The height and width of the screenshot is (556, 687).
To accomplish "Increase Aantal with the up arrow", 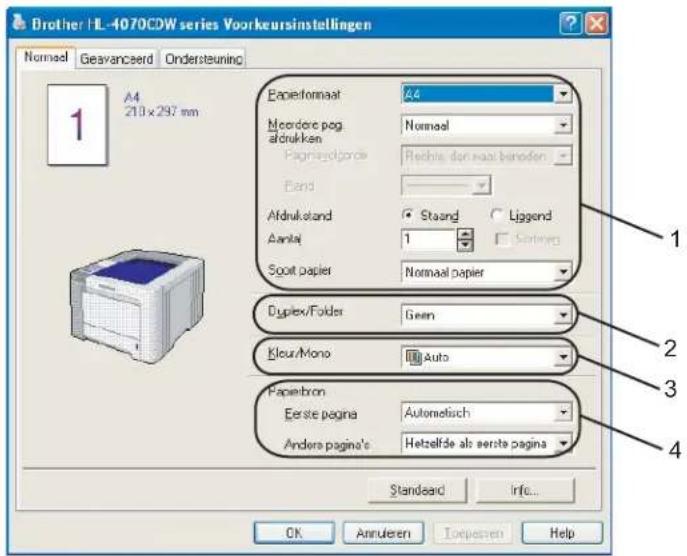I will 465,234.
